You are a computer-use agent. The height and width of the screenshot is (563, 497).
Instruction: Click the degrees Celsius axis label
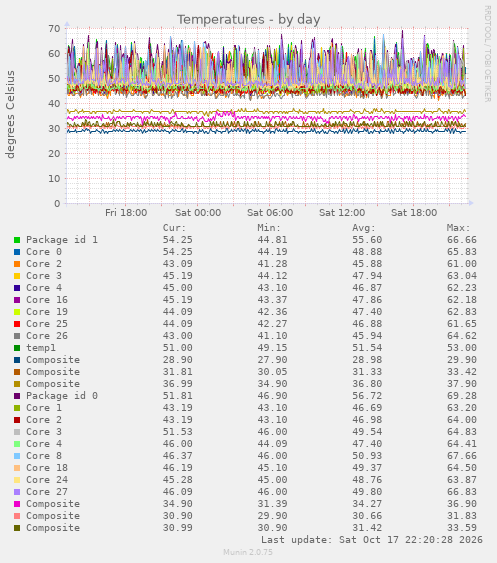(10, 115)
